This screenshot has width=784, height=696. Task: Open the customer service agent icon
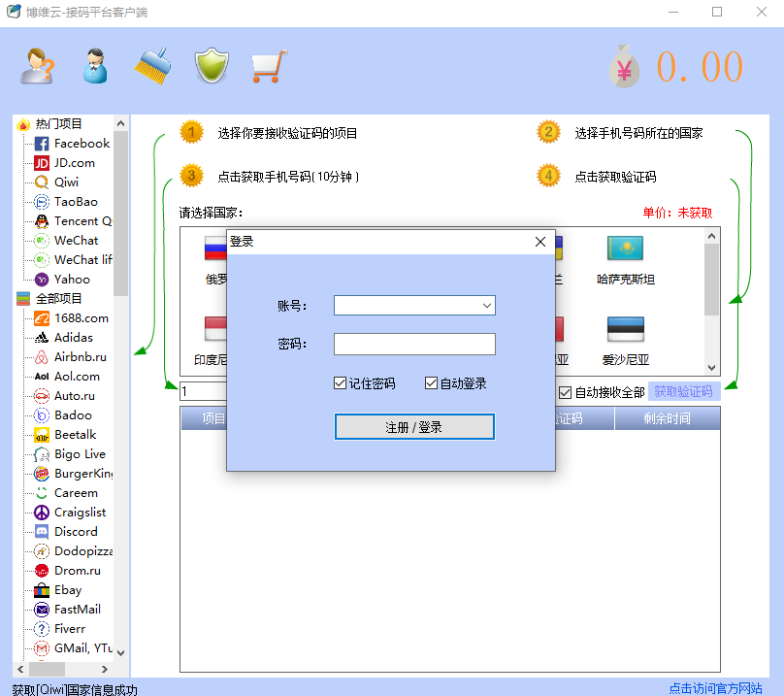coord(95,66)
